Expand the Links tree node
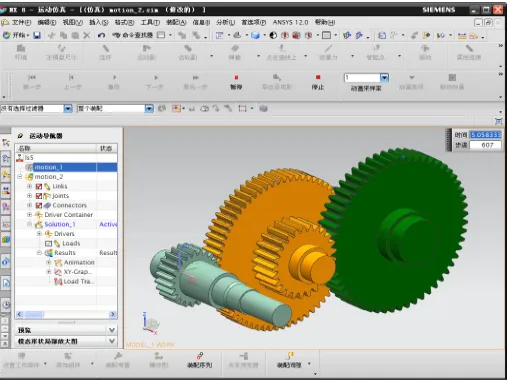 pyautogui.click(x=29, y=186)
